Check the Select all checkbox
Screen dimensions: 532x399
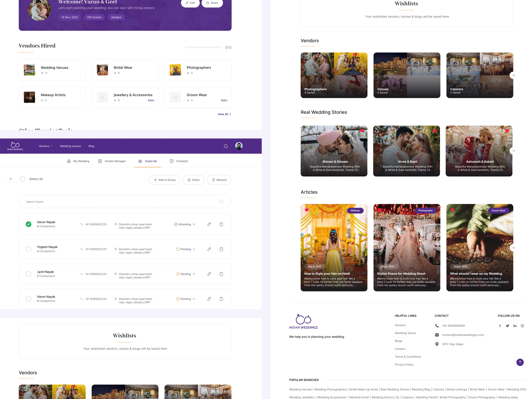click(22, 179)
